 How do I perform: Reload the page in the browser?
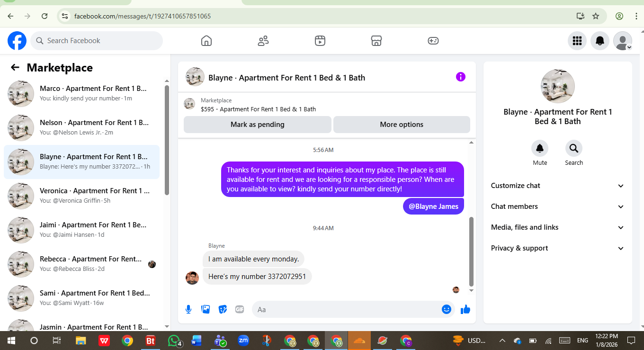(45, 16)
